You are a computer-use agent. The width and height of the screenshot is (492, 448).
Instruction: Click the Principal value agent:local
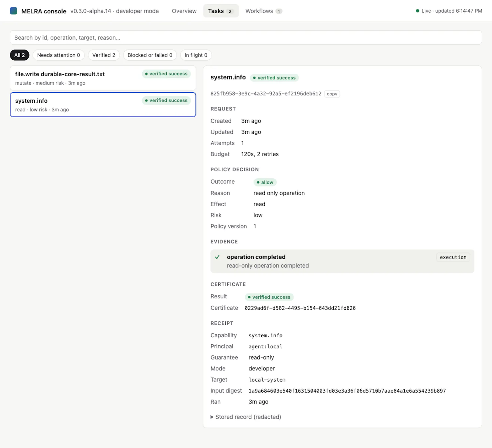point(265,347)
